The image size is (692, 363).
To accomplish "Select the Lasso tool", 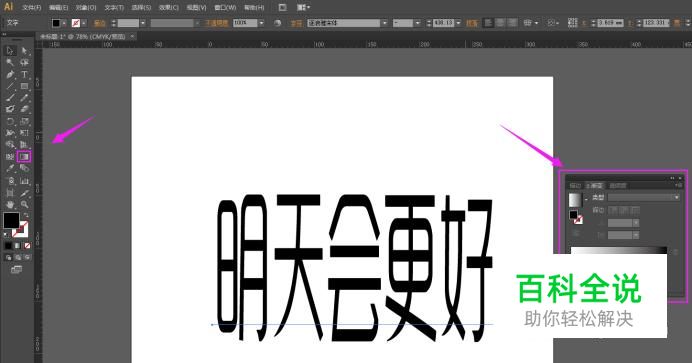I will pyautogui.click(x=24, y=63).
